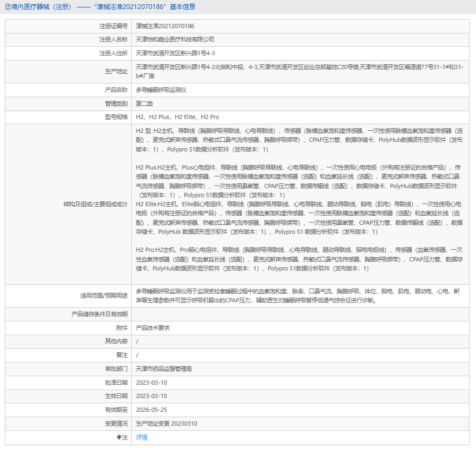Click the 产品储存条件及有效期 label
This screenshot has height=449, width=476.
(99, 314)
